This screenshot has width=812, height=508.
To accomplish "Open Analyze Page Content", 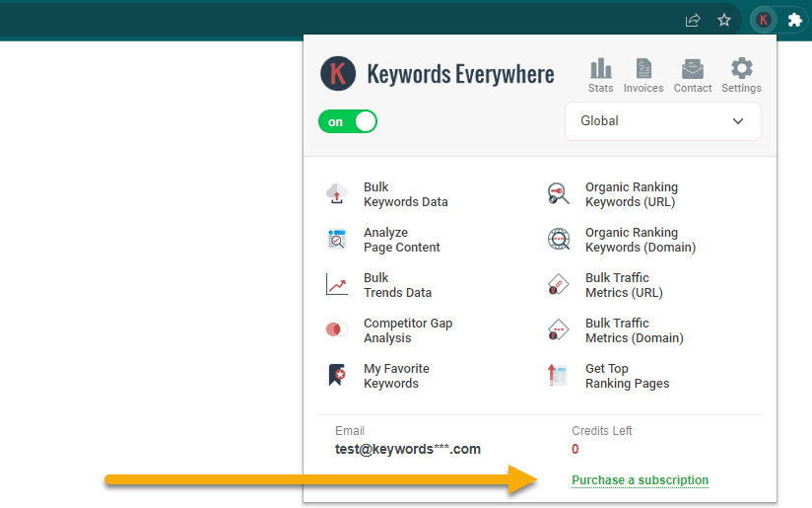I will click(x=402, y=240).
